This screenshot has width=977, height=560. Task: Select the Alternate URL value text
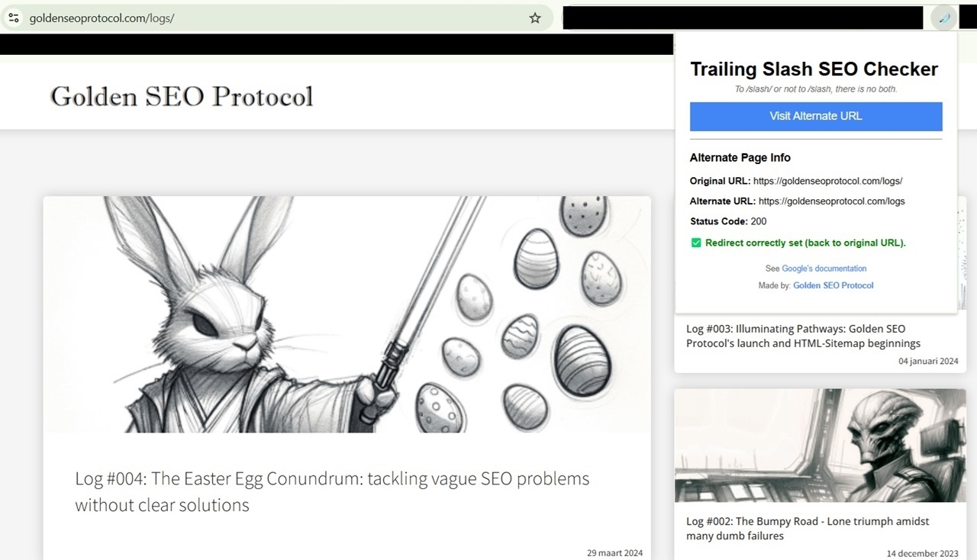[x=832, y=201]
